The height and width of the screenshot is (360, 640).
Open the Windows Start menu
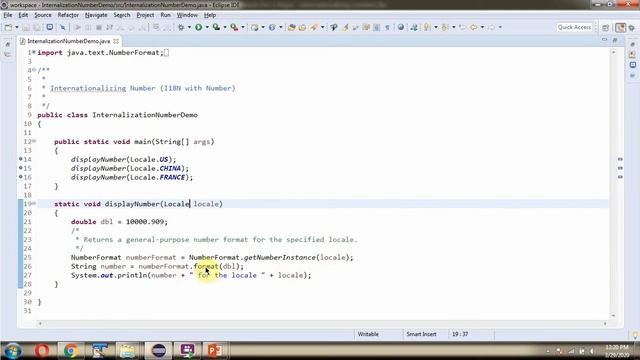pyautogui.click(x=13, y=351)
